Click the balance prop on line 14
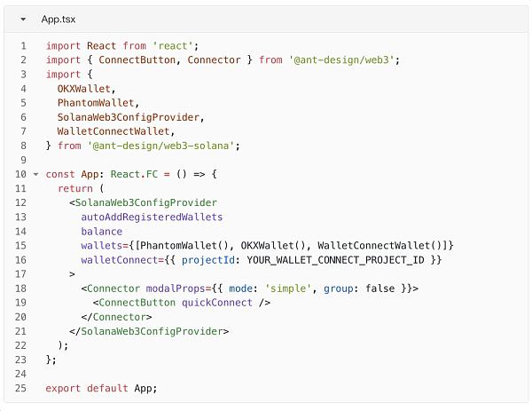The image size is (532, 411). tap(101, 232)
